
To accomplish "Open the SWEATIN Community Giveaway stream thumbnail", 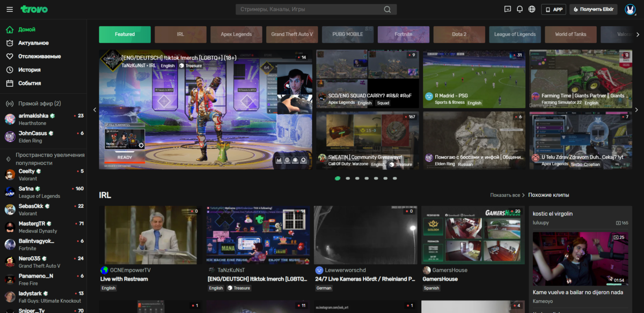I will [x=368, y=140].
